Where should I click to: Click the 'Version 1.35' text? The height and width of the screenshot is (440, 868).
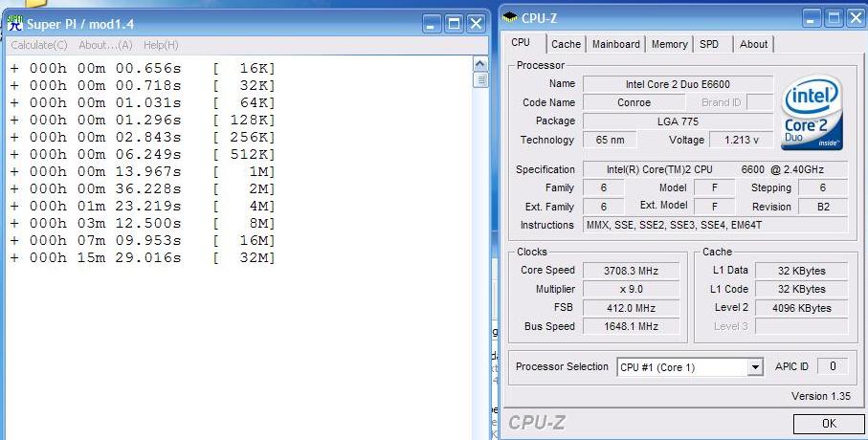pyautogui.click(x=820, y=396)
